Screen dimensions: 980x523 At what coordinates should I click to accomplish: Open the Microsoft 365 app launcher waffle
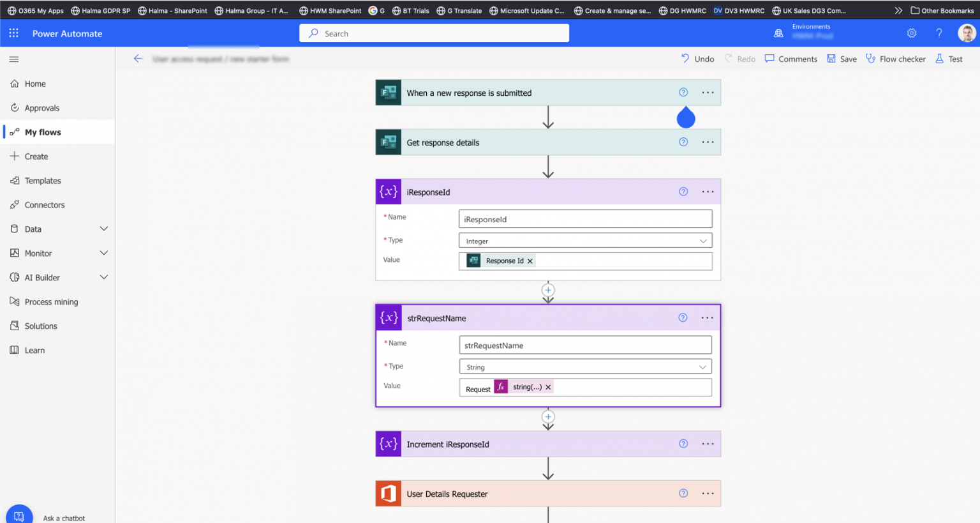coord(13,33)
